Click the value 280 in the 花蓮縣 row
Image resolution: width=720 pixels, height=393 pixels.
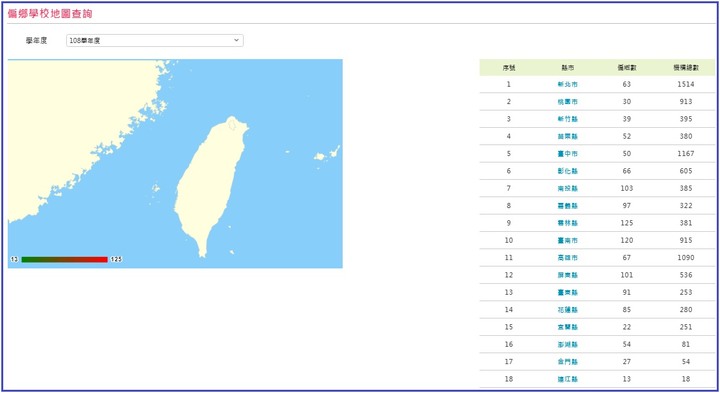(x=686, y=309)
